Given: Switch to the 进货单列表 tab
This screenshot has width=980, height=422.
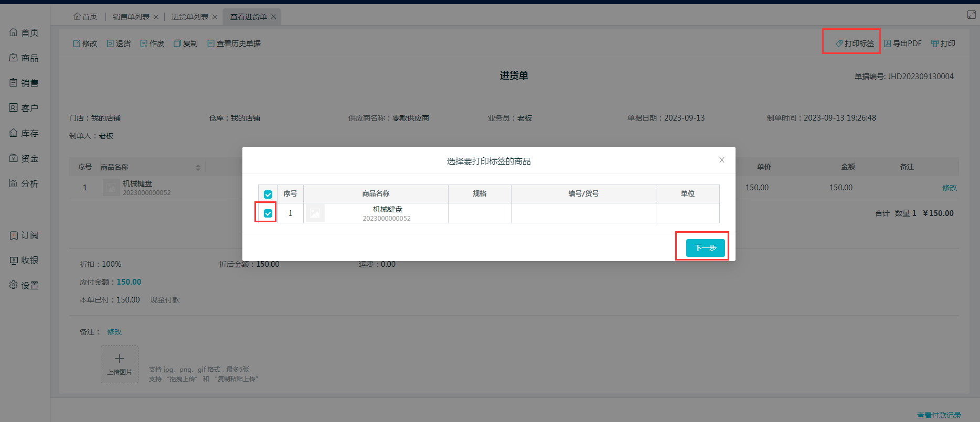Looking at the screenshot, I should [190, 17].
